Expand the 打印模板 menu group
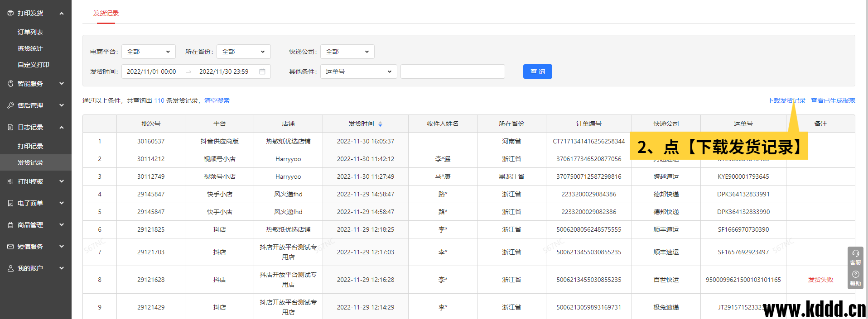The height and width of the screenshot is (319, 868). 62,181
